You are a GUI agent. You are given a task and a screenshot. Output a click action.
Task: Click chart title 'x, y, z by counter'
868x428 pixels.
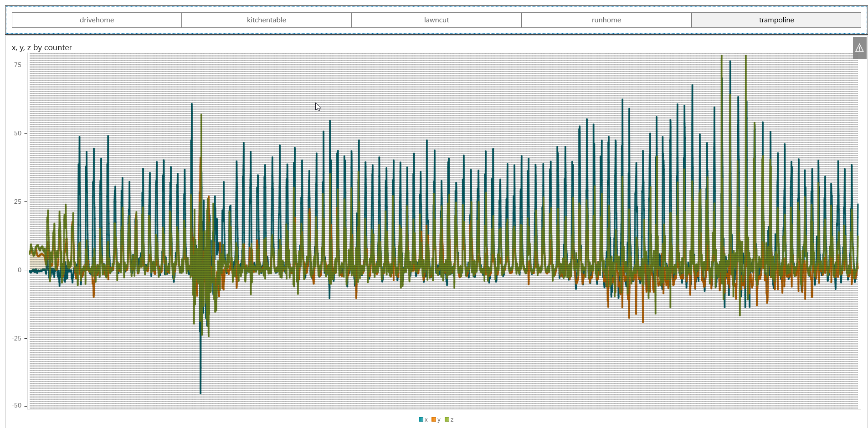[42, 47]
